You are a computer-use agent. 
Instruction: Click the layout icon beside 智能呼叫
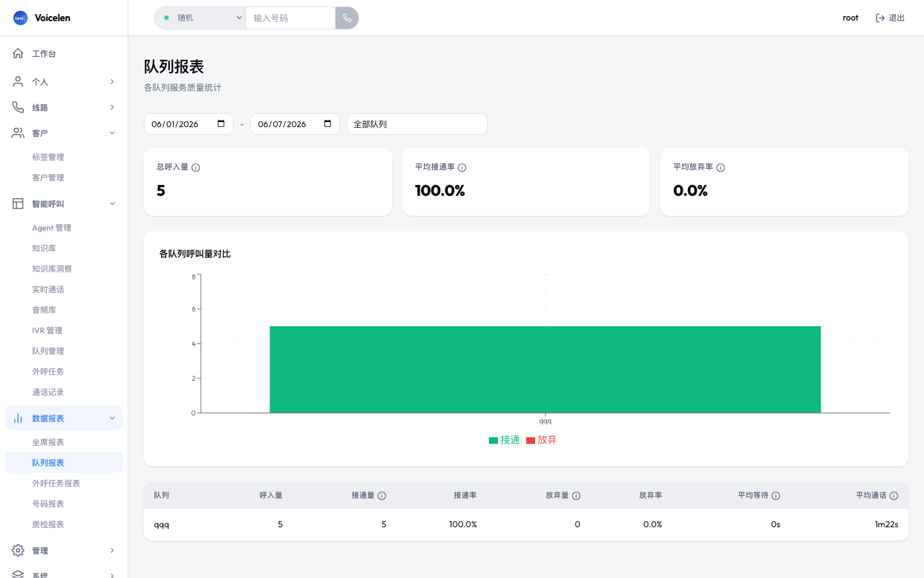pos(18,204)
